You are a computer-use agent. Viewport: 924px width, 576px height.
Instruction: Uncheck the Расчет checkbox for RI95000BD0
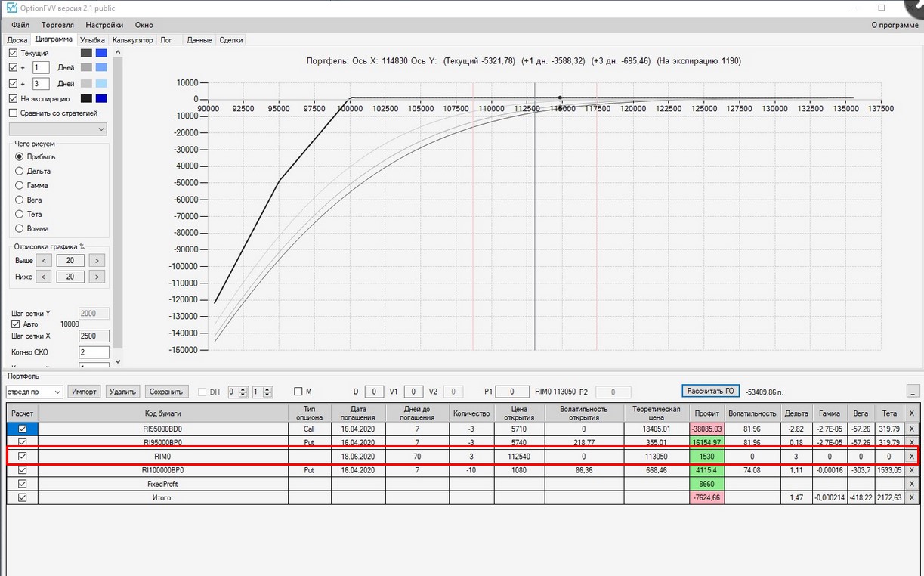(x=22, y=429)
